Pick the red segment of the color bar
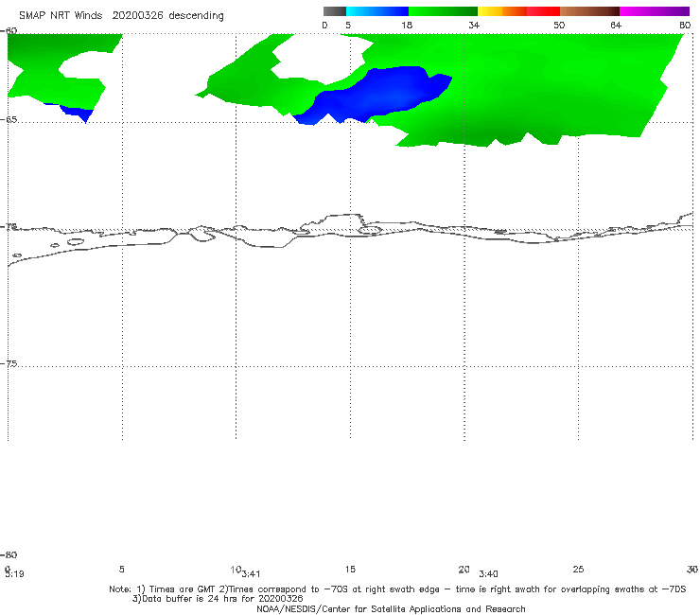Image resolution: width=700 pixels, height=615 pixels. click(543, 11)
